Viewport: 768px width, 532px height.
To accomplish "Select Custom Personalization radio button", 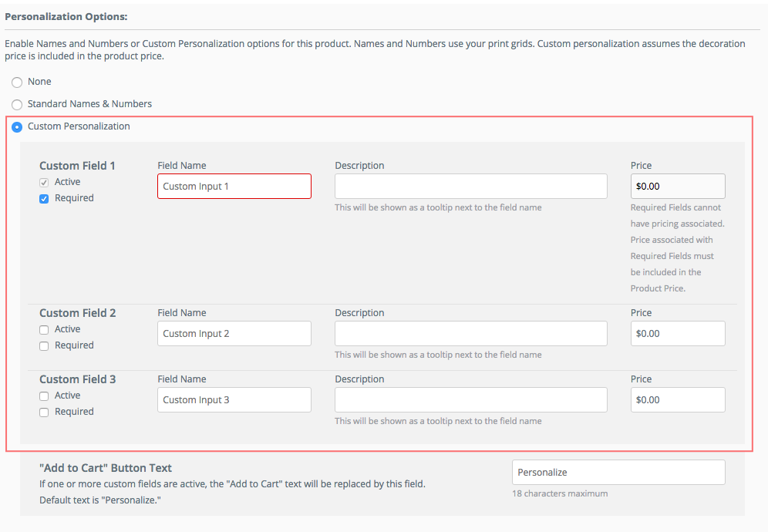I will pos(17,127).
